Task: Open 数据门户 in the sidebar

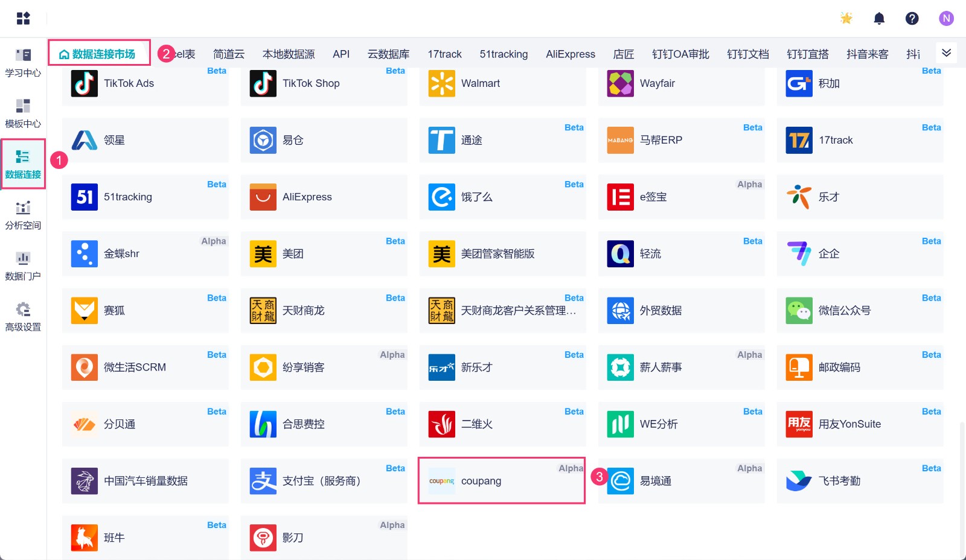Action: pos(23,266)
